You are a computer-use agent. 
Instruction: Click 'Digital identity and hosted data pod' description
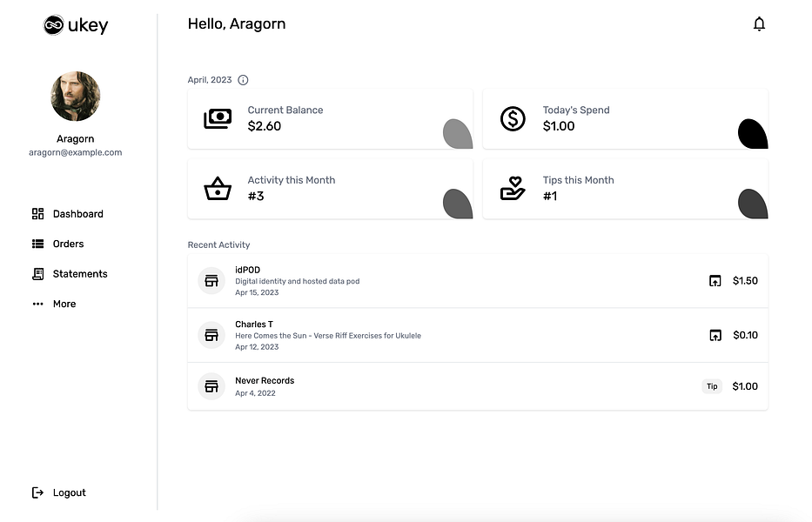coord(298,281)
